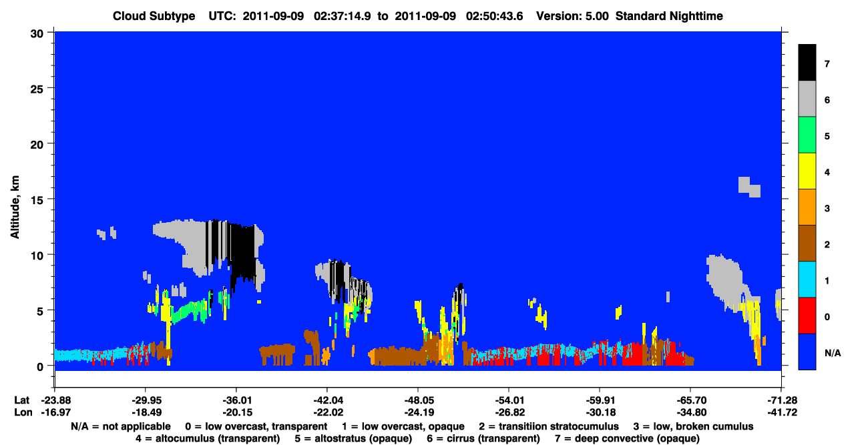Viewport: 868px width, 445px height.
Task: Click the longitude value -16.97
Action: [54, 412]
